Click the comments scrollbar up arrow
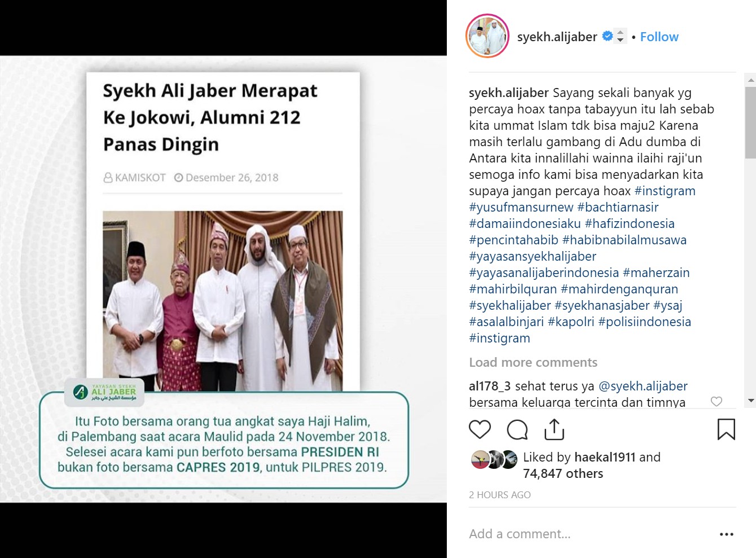Image resolution: width=756 pixels, height=558 pixels. coord(750,80)
